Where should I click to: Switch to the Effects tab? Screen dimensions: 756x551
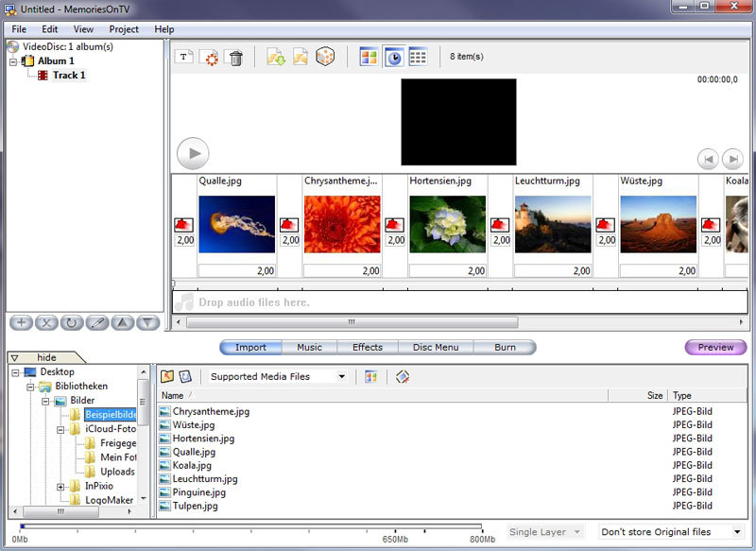coord(368,347)
